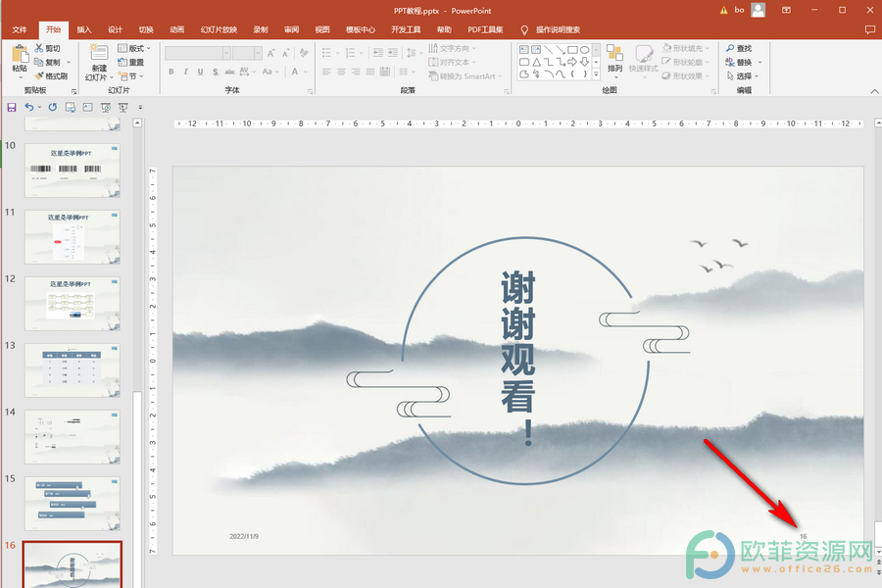This screenshot has height=588, width=882.
Task: Click the Paste (粘贴) clipboard icon
Action: point(20,54)
